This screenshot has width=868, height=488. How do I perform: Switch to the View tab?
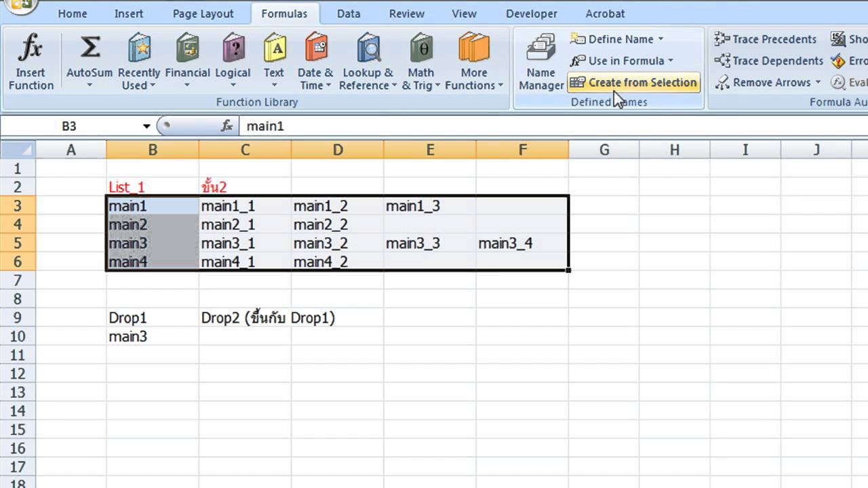click(x=465, y=14)
